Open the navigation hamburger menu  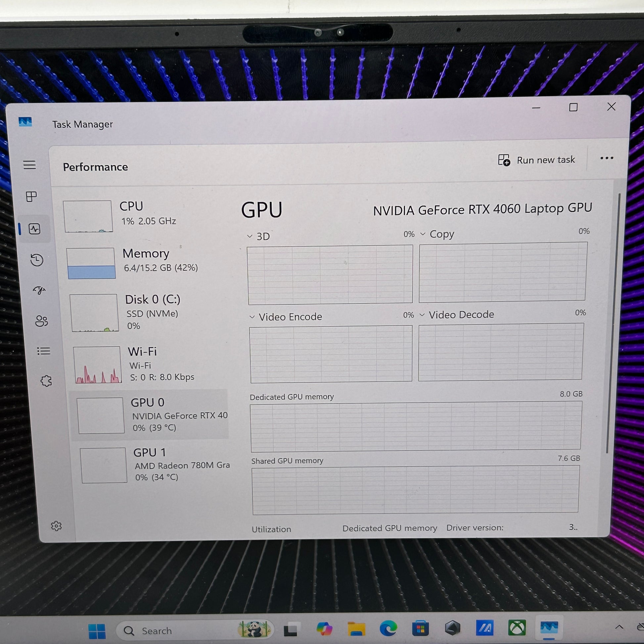[x=30, y=165]
